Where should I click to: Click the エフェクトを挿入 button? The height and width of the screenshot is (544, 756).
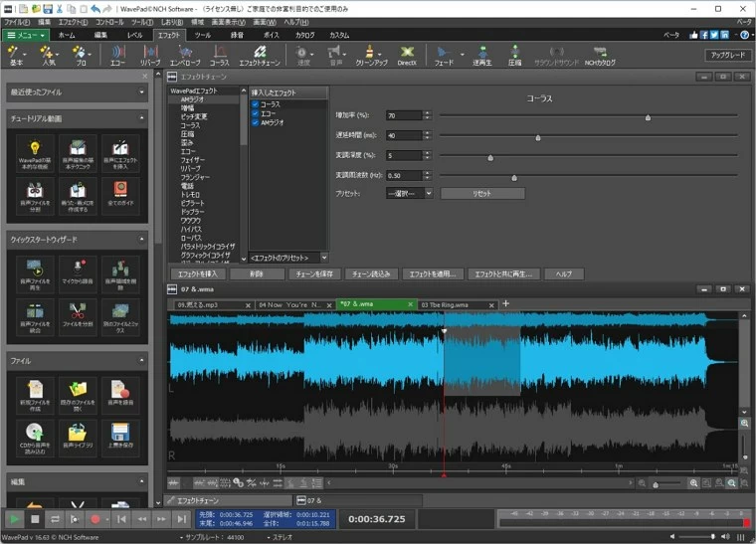click(198, 274)
